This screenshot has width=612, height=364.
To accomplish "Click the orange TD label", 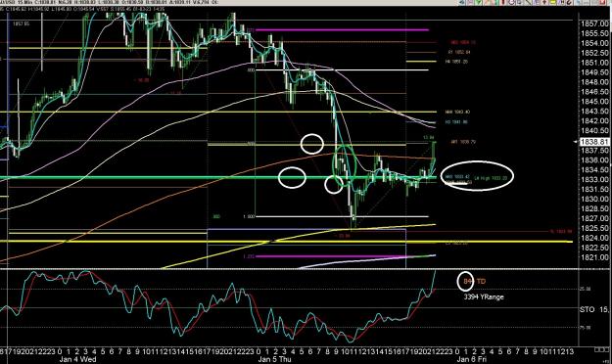I will (481, 281).
